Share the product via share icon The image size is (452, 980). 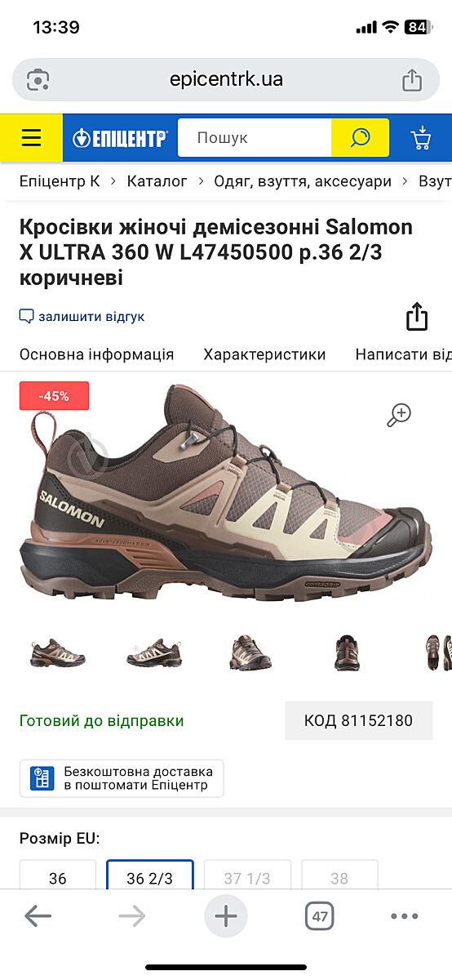417,317
